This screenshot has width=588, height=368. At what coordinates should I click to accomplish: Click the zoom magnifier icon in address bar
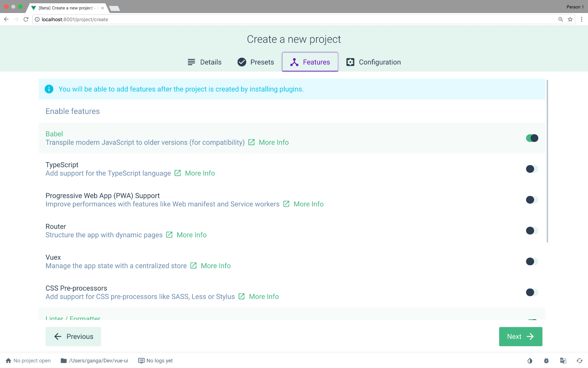click(561, 19)
